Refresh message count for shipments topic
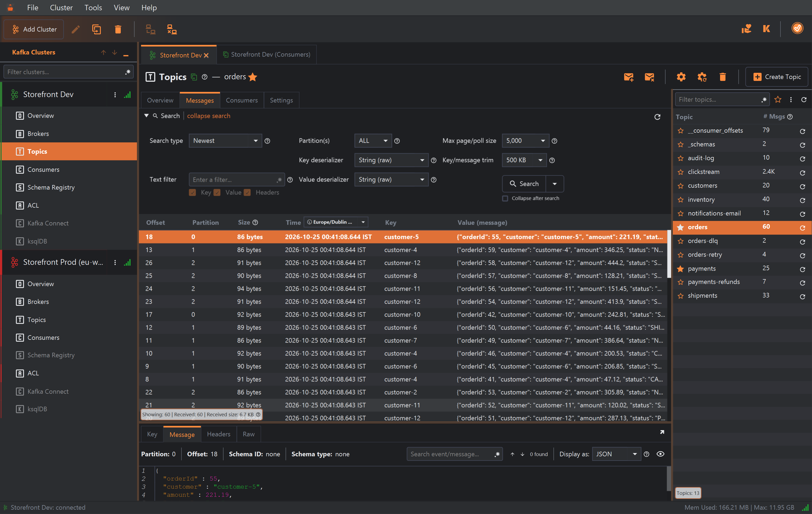Viewport: 812px width, 514px height. click(803, 296)
